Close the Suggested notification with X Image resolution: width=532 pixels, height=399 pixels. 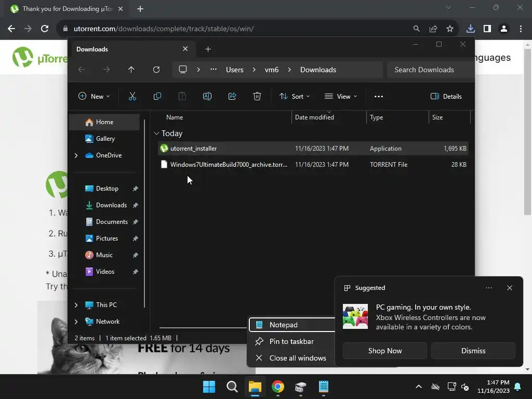click(x=510, y=288)
